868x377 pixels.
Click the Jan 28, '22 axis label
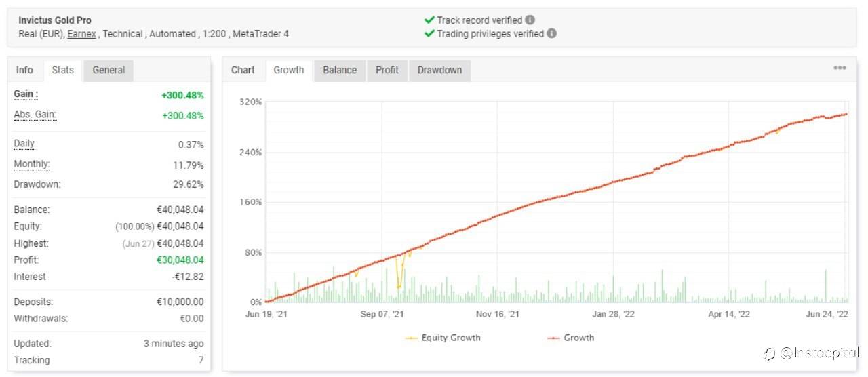coord(613,314)
